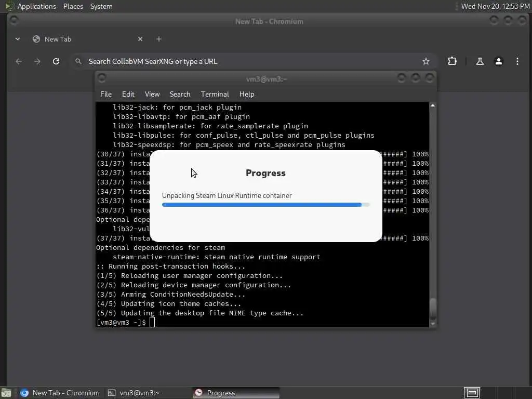Open the terminal Help menu
The image size is (532, 399).
pos(247,95)
